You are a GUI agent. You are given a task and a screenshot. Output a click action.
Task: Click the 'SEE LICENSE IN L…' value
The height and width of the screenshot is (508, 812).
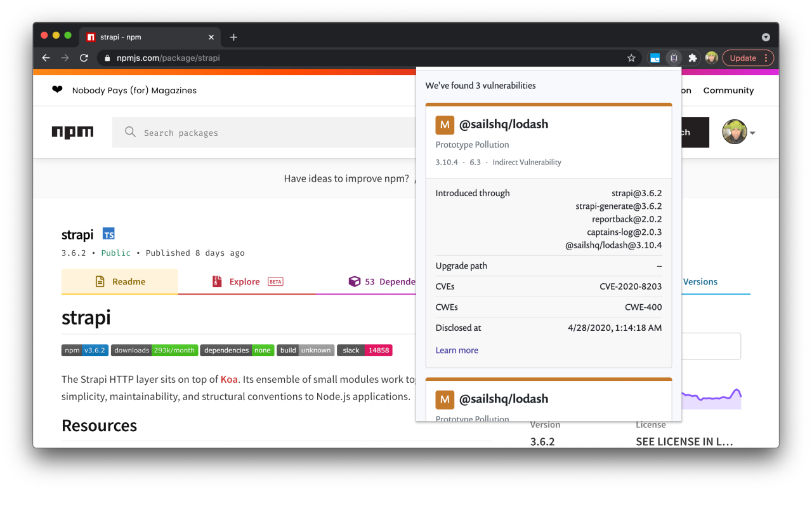tap(684, 441)
